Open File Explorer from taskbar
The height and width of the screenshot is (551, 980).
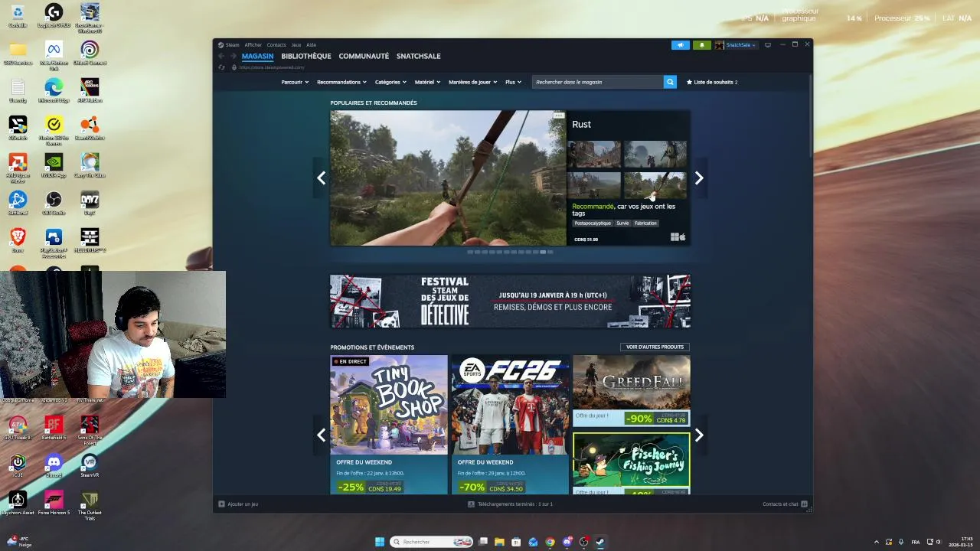click(x=499, y=542)
